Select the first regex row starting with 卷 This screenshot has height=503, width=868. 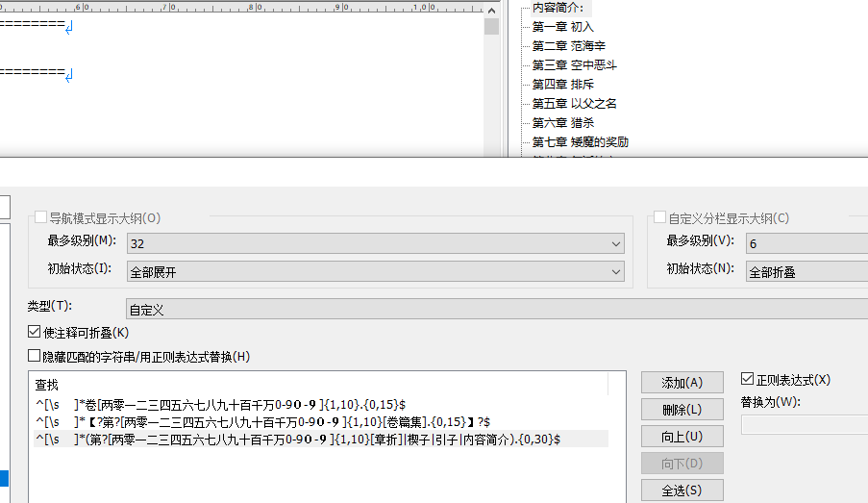tap(221, 405)
